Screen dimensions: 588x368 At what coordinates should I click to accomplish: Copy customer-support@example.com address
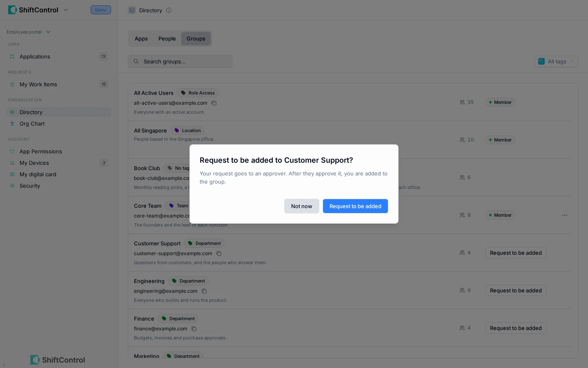pos(219,254)
